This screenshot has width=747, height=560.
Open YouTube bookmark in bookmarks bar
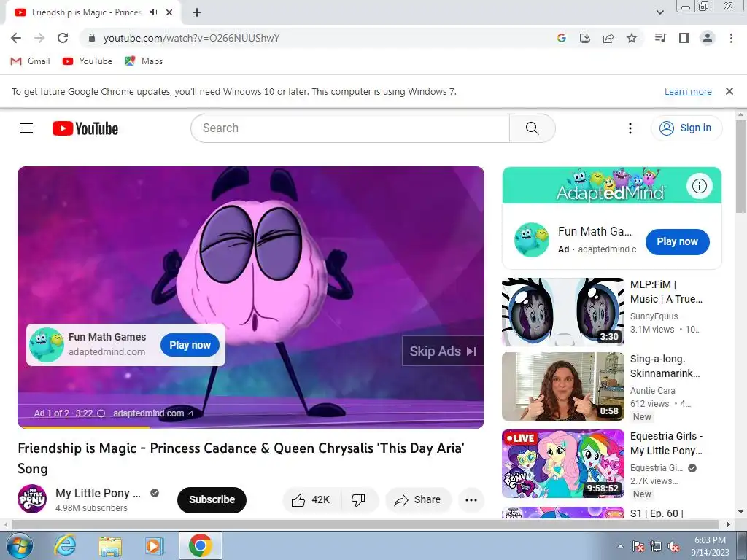pyautogui.click(x=88, y=61)
